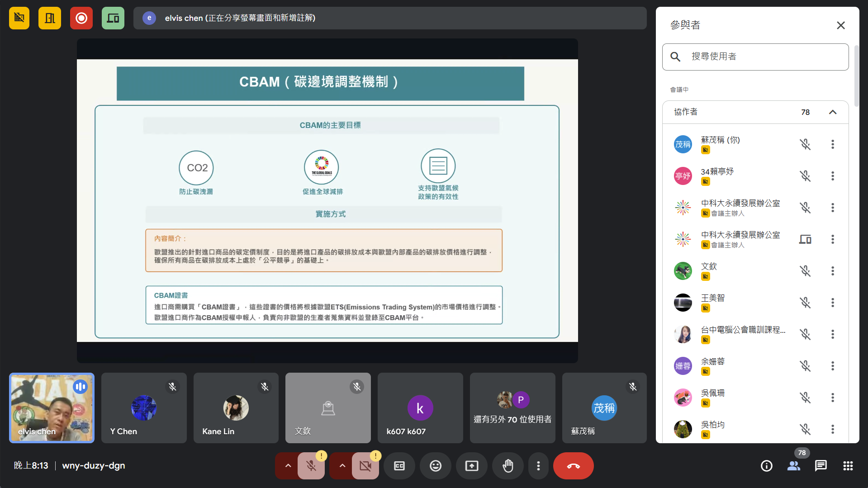Image resolution: width=868 pixels, height=488 pixels.
Task: Click the present screen icon
Action: point(471,466)
